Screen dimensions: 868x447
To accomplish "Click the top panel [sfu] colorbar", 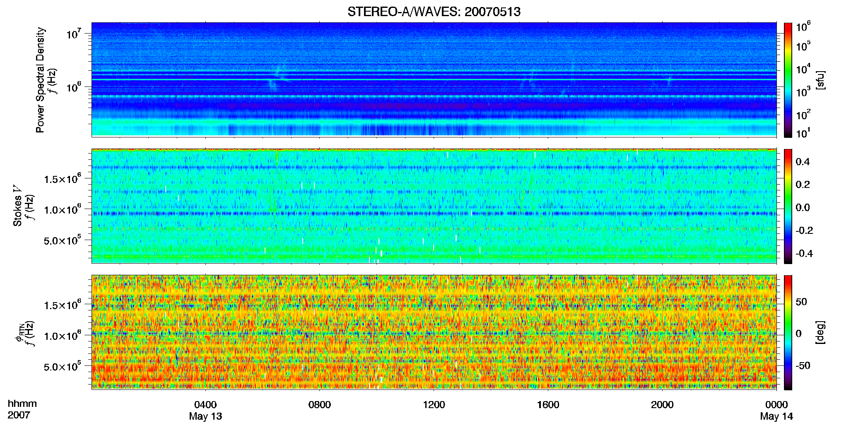I will pyautogui.click(x=788, y=80).
